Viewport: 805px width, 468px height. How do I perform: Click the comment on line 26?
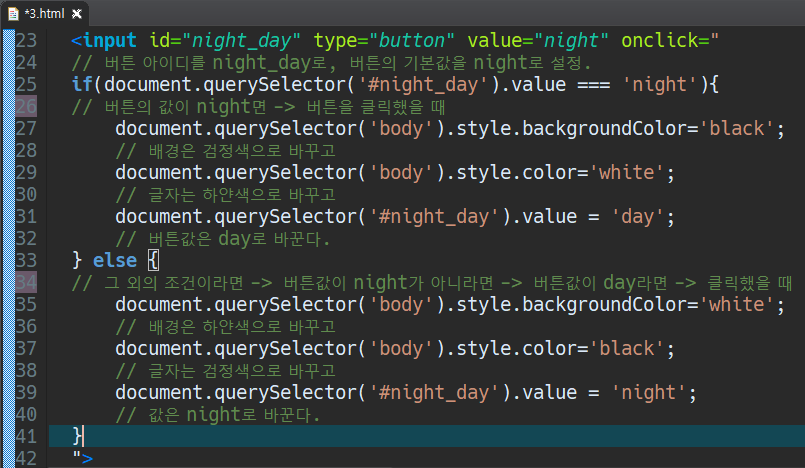point(258,107)
